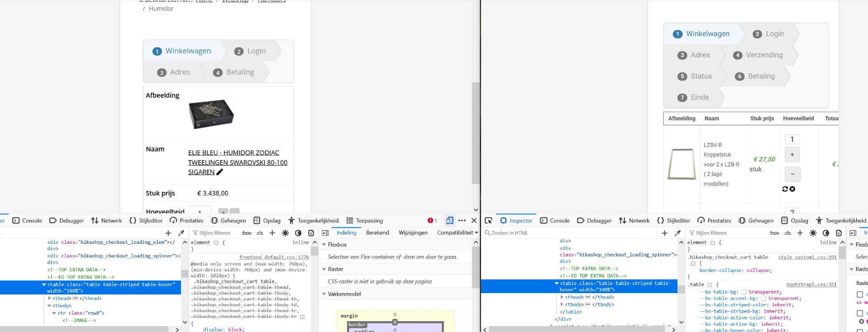Open Opslag tab in right DevTools
The image size is (868, 332).
coord(795,221)
